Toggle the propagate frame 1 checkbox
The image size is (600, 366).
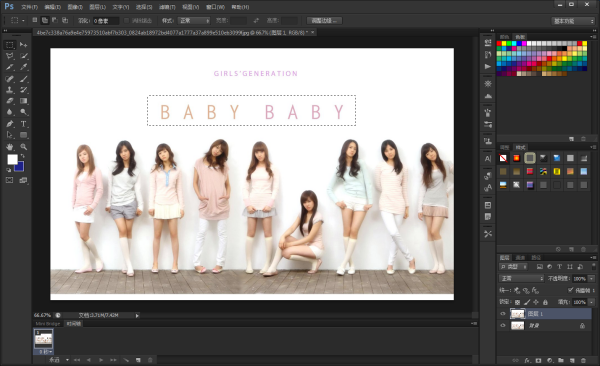(x=571, y=290)
